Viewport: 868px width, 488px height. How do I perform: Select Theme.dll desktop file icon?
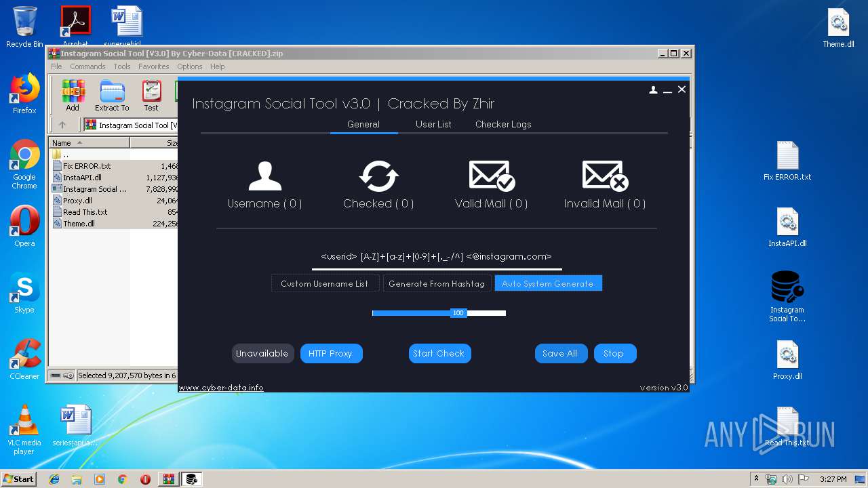[x=838, y=28]
